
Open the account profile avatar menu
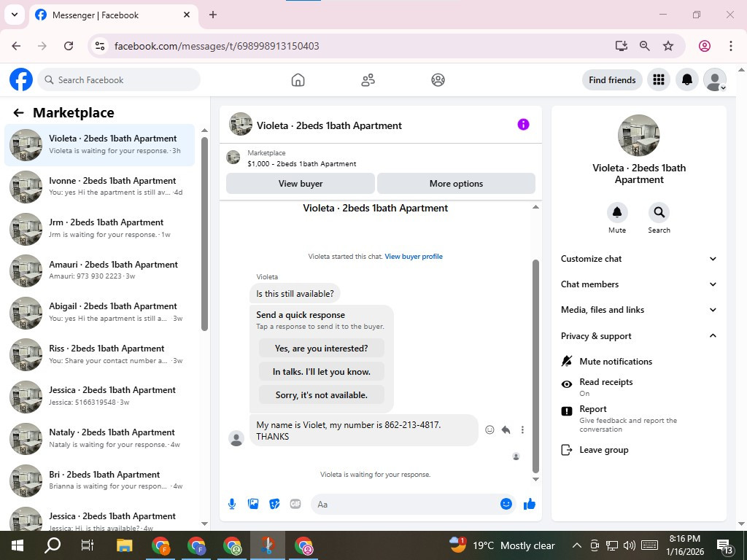click(715, 79)
